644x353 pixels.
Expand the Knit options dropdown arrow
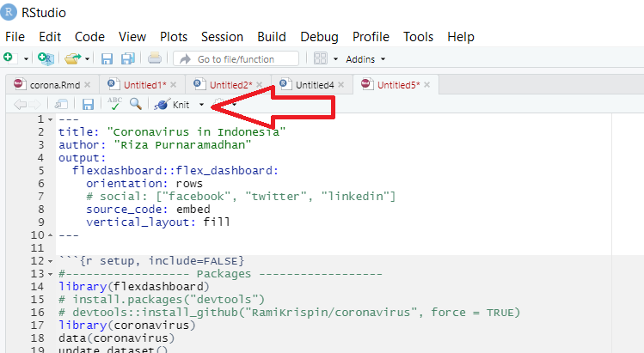(x=201, y=105)
